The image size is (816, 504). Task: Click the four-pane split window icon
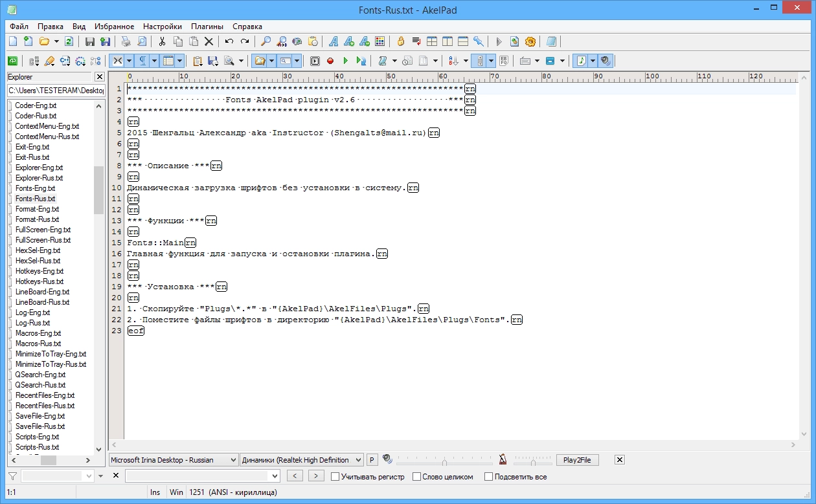pos(432,41)
